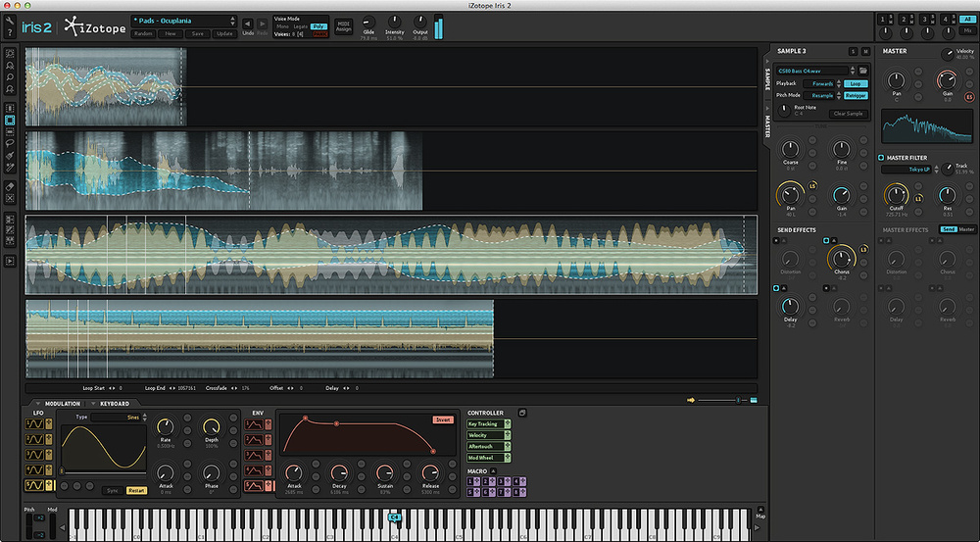Screen dimensions: 980x542
Task: Select the eraser tool in left toolbar
Action: pyautogui.click(x=10, y=186)
